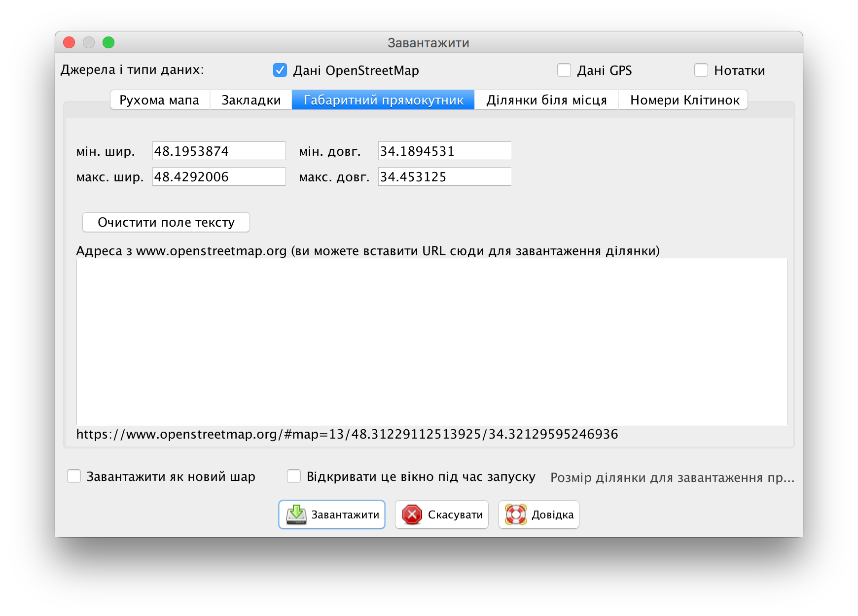Open the Номери Клітинок tab

[684, 100]
